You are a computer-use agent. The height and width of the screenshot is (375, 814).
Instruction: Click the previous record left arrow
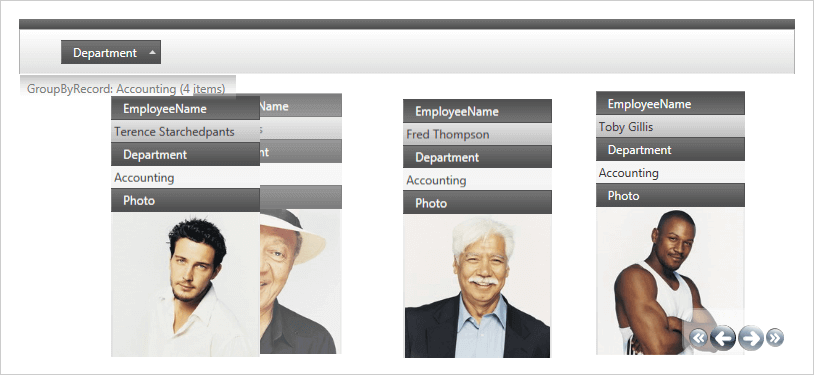723,338
